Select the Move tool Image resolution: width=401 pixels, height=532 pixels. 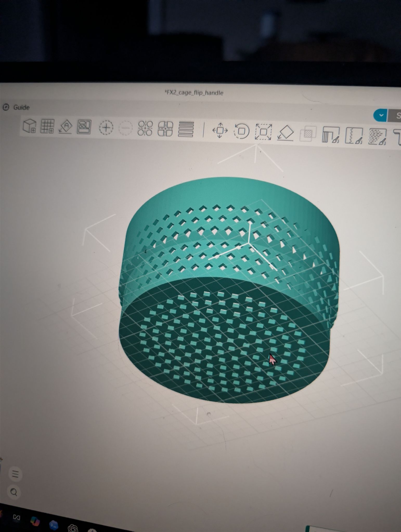coord(220,130)
